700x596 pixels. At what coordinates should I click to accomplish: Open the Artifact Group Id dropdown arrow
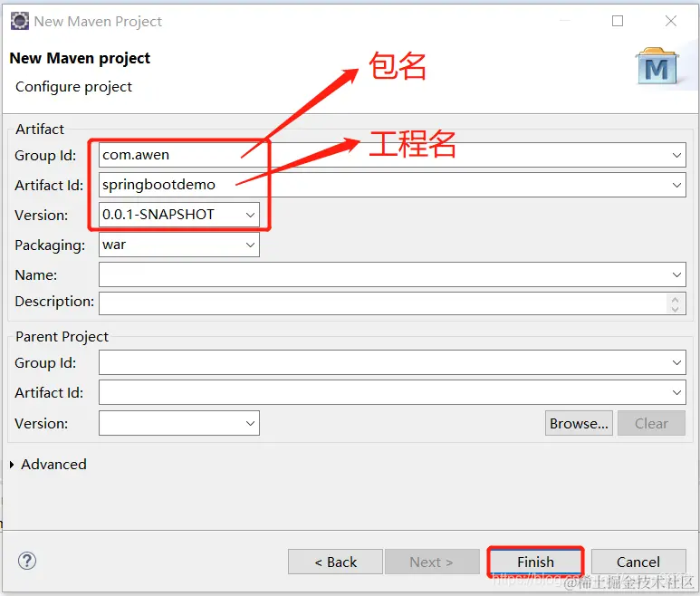[x=676, y=155]
